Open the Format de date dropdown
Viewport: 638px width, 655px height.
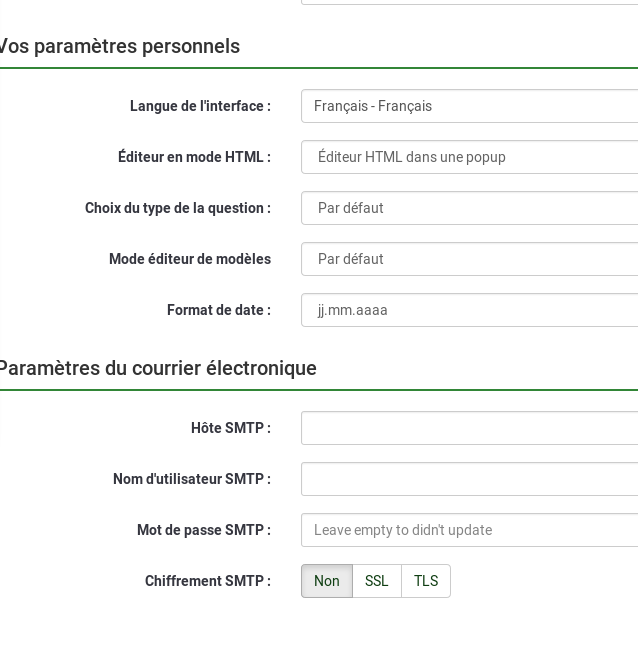tap(469, 310)
